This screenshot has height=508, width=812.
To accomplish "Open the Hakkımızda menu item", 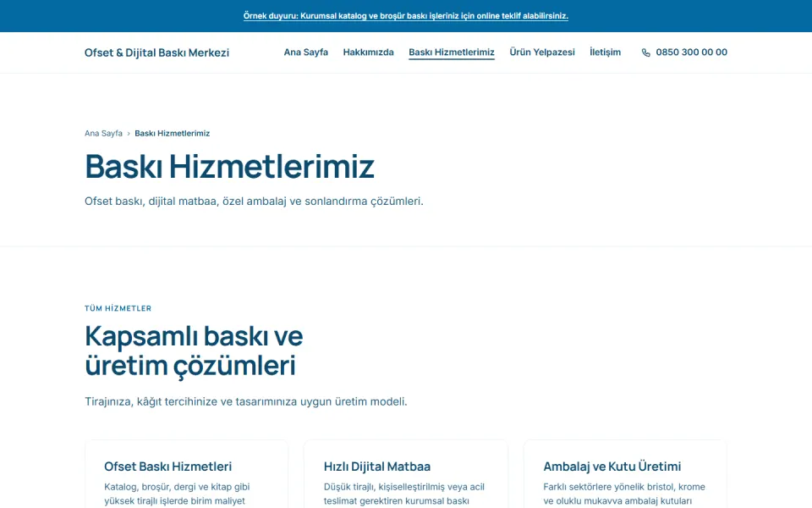I will pyautogui.click(x=368, y=52).
